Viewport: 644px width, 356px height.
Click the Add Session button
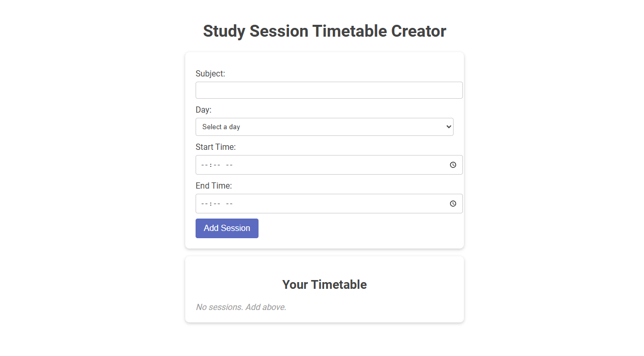pos(227,228)
